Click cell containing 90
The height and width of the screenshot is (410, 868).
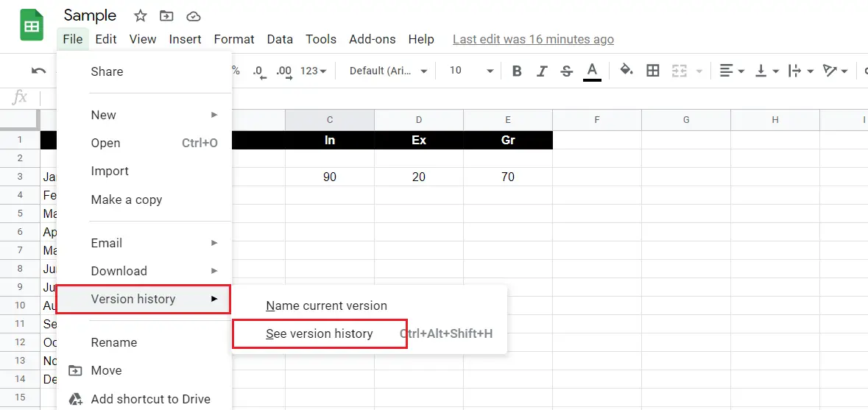pos(330,177)
